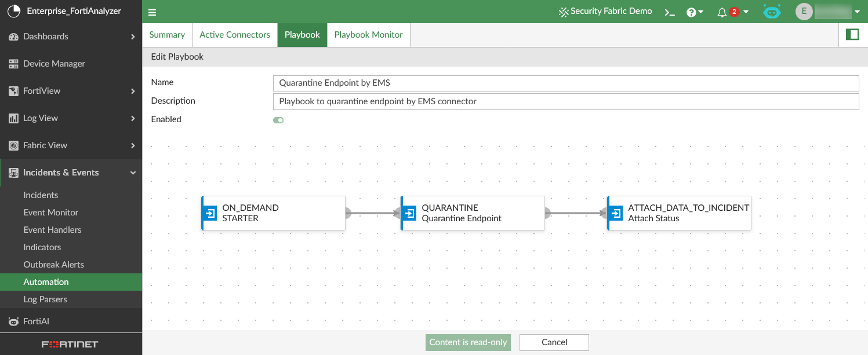This screenshot has width=868, height=355.
Task: Click the Cancel button
Action: [x=554, y=342]
